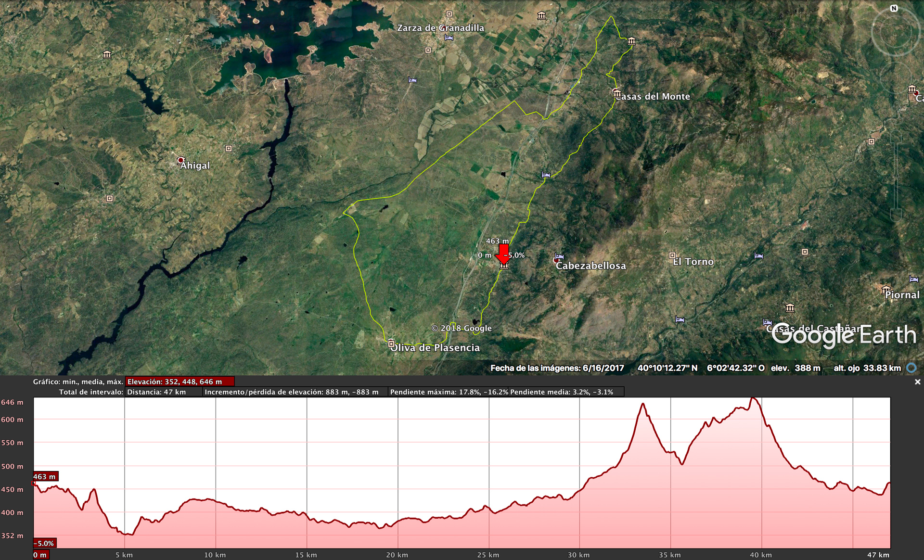This screenshot has height=560, width=924.
Task: Click the Casas del Monte place label
Action: [x=654, y=96]
